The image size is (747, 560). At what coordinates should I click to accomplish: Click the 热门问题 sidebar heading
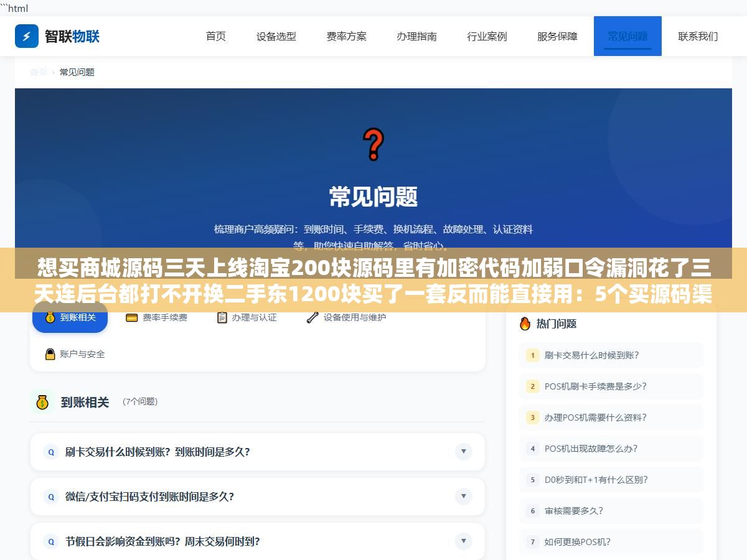pos(557,324)
